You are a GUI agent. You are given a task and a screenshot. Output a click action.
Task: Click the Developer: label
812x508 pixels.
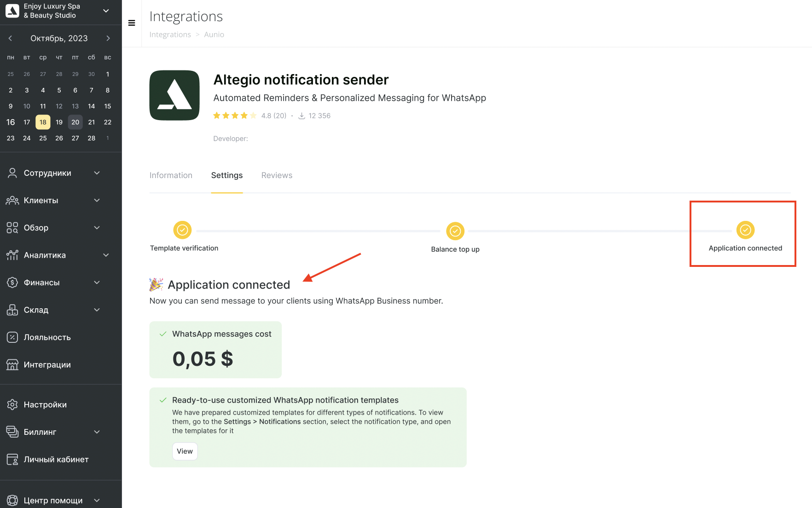click(231, 139)
